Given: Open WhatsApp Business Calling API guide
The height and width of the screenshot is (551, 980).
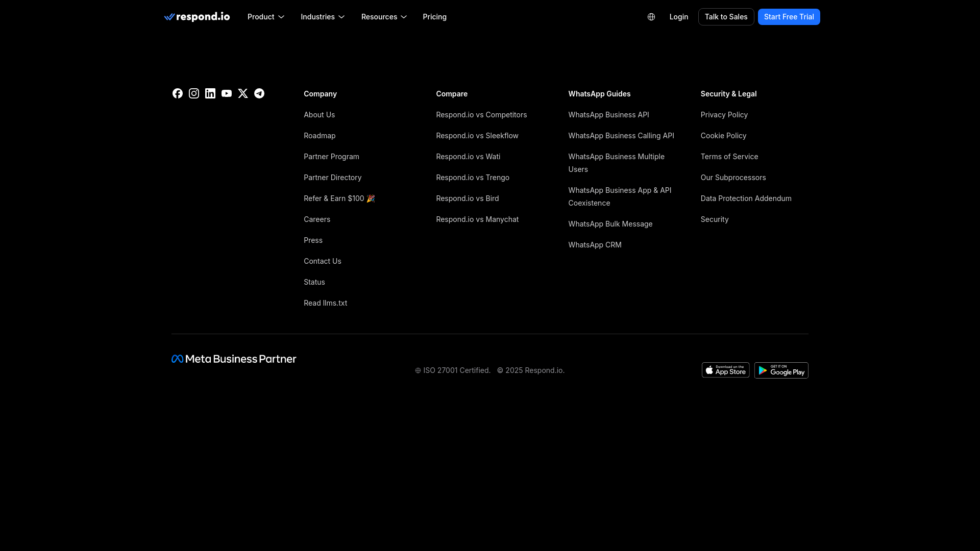Looking at the screenshot, I should [621, 136].
